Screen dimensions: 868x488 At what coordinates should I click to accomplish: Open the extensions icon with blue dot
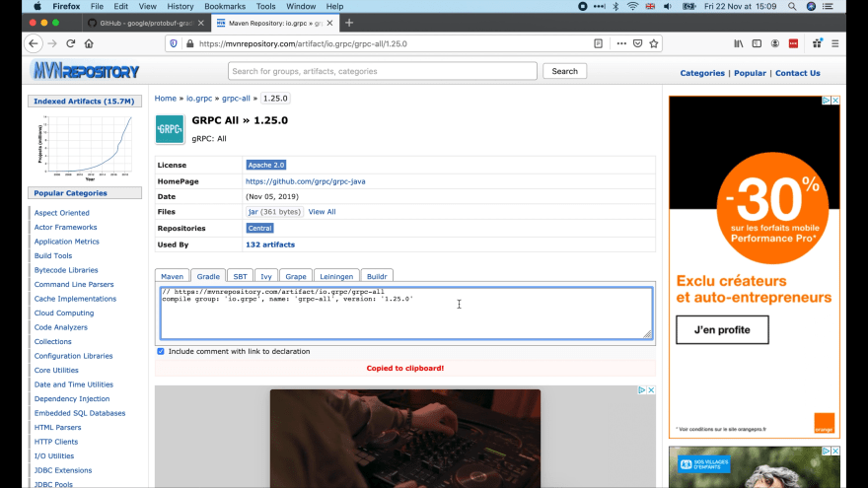817,43
